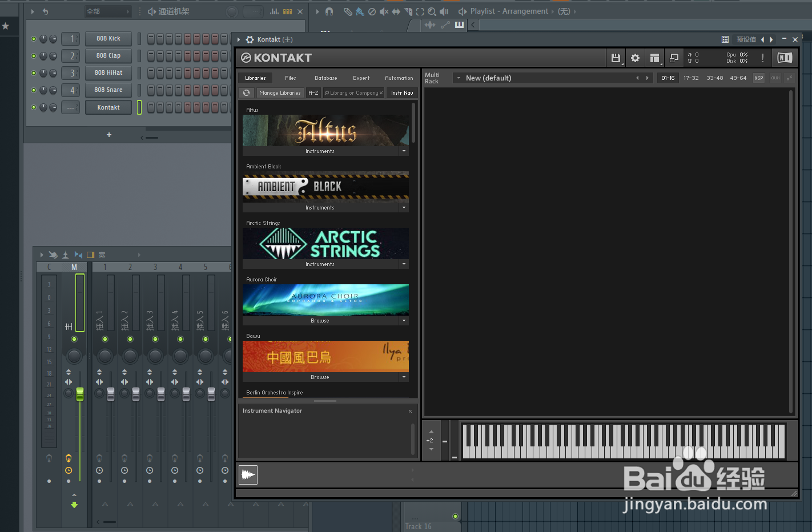Screen dimensions: 812x532
Task: Switch to the Database tab in Kontakt
Action: point(326,78)
